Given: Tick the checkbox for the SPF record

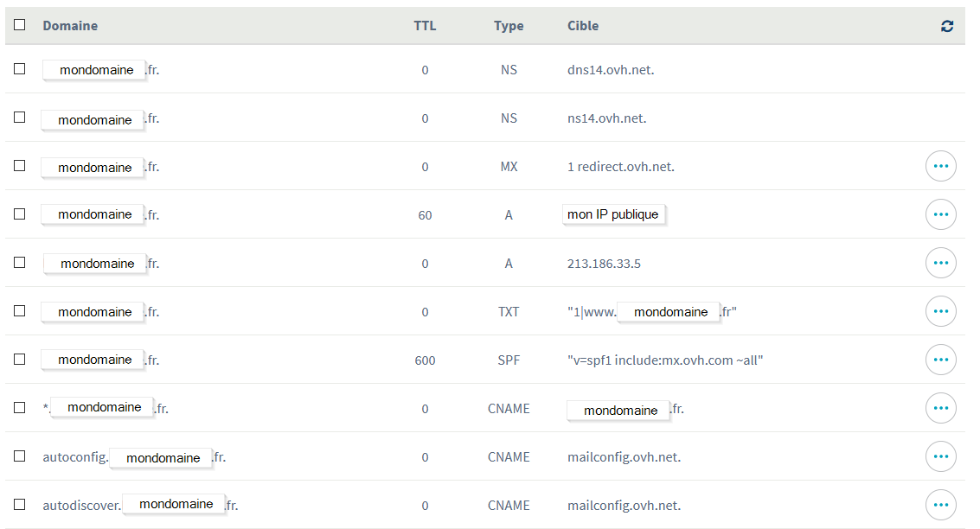Looking at the screenshot, I should pyautogui.click(x=19, y=359).
